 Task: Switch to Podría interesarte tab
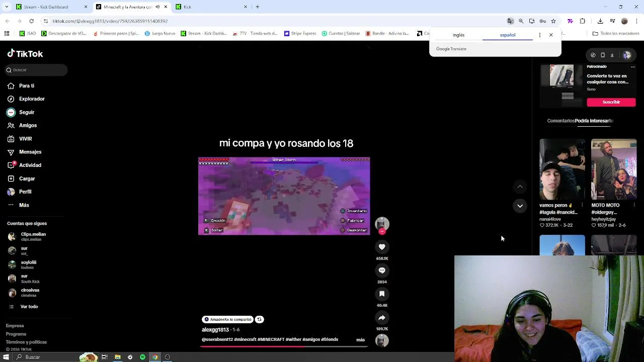click(594, 121)
